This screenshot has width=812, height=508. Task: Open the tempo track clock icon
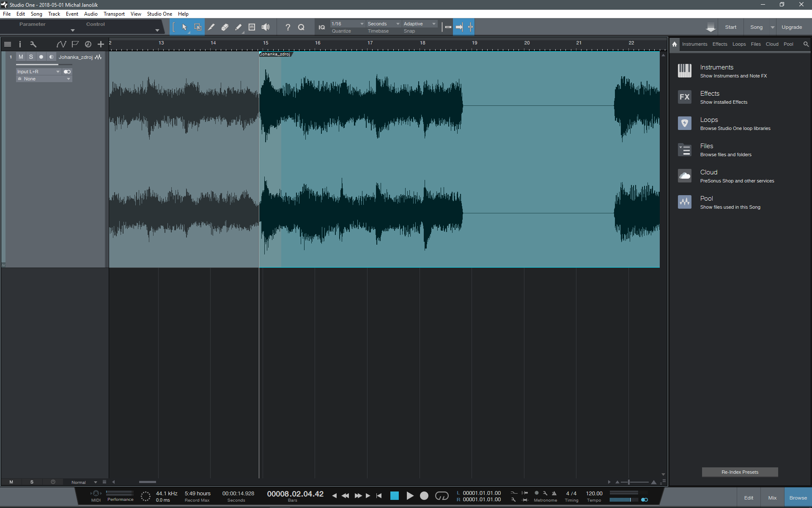88,44
